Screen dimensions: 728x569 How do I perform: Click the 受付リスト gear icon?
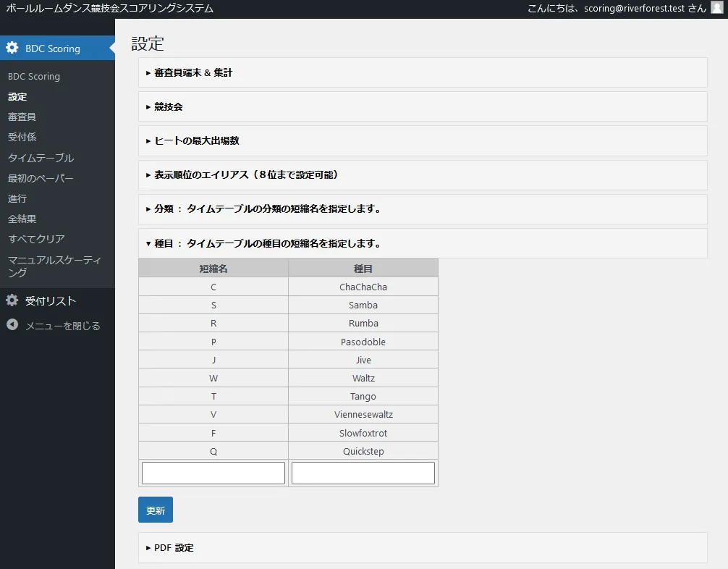(x=12, y=300)
